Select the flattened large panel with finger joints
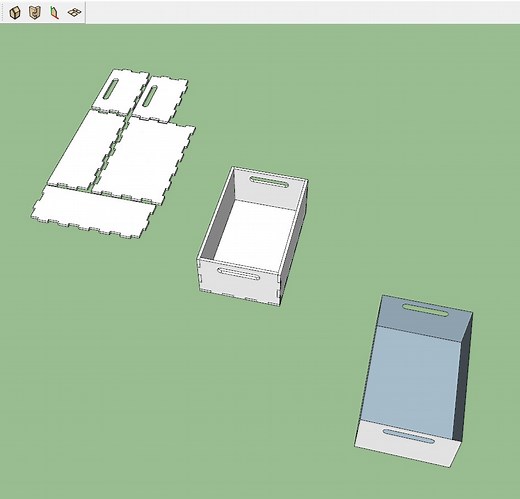 pyautogui.click(x=143, y=162)
